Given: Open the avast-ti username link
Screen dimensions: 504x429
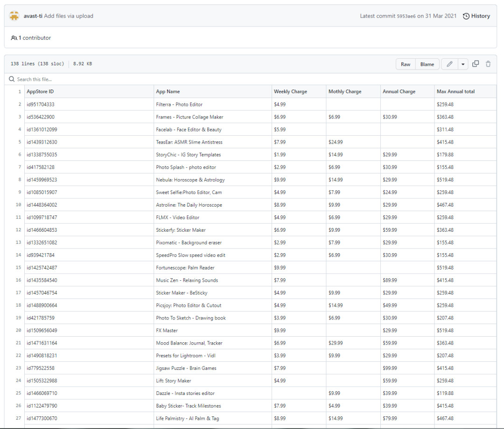Looking at the screenshot, I should click(33, 16).
